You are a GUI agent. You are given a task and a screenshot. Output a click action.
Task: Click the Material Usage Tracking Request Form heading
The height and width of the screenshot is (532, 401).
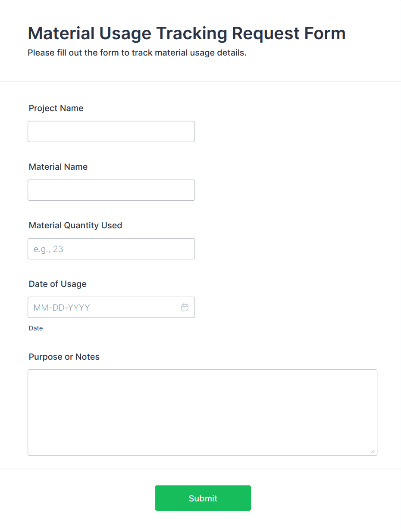[x=187, y=33]
